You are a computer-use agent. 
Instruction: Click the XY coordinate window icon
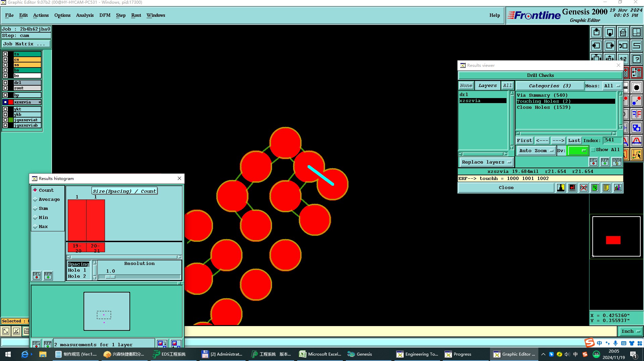(637, 32)
